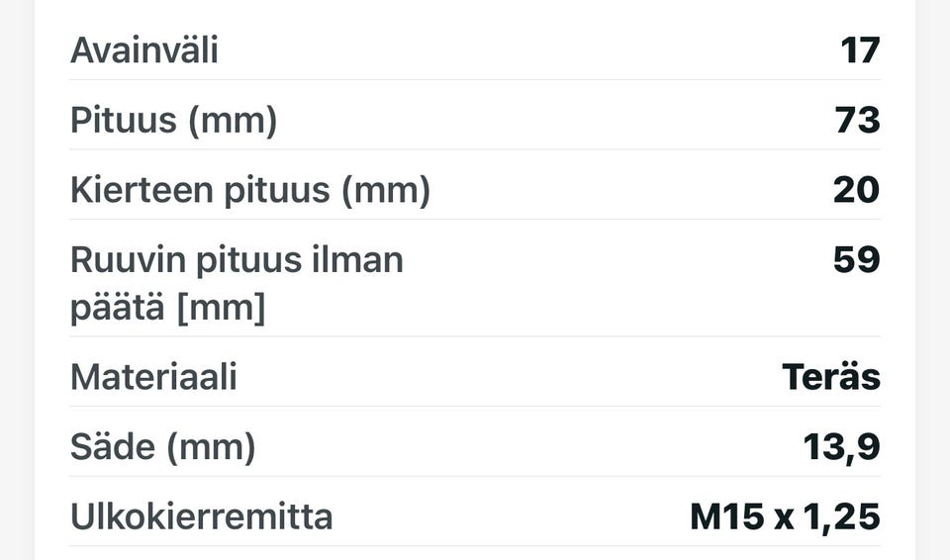Select the Materiaali label
This screenshot has height=560, width=950.
(x=153, y=376)
